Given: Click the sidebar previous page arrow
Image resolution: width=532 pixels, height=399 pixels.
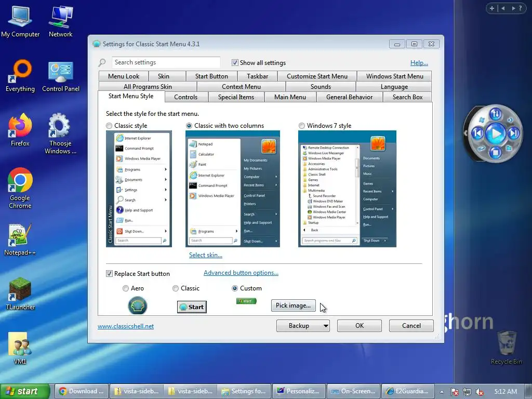Looking at the screenshot, I should click(x=503, y=8).
